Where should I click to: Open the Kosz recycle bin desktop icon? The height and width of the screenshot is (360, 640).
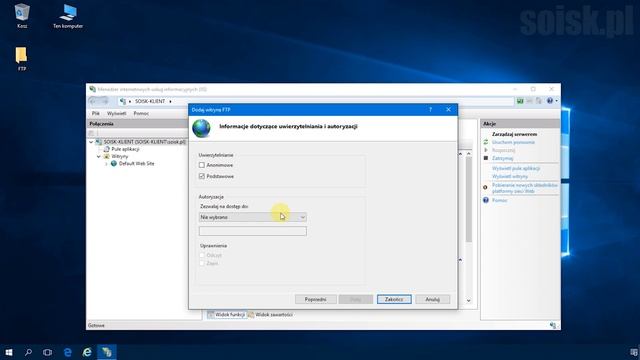[22, 16]
